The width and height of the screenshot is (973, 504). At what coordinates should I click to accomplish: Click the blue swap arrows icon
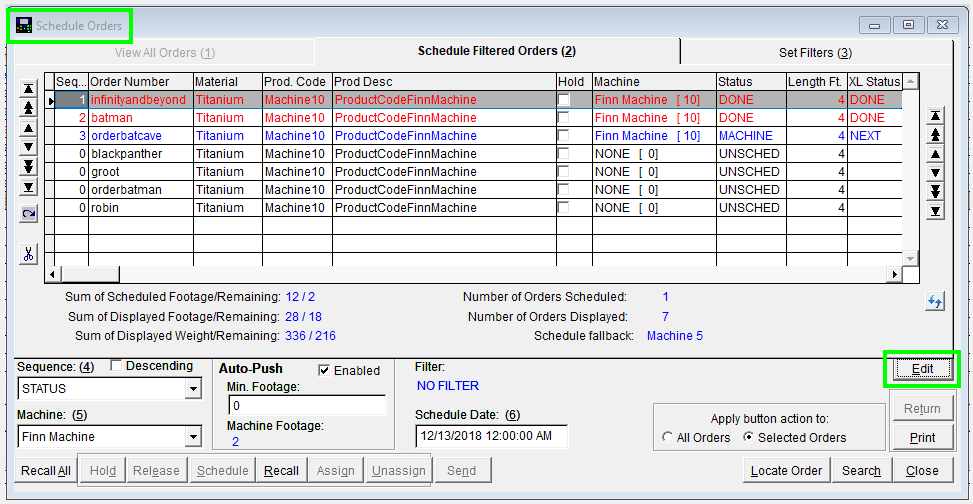pyautogui.click(x=935, y=302)
